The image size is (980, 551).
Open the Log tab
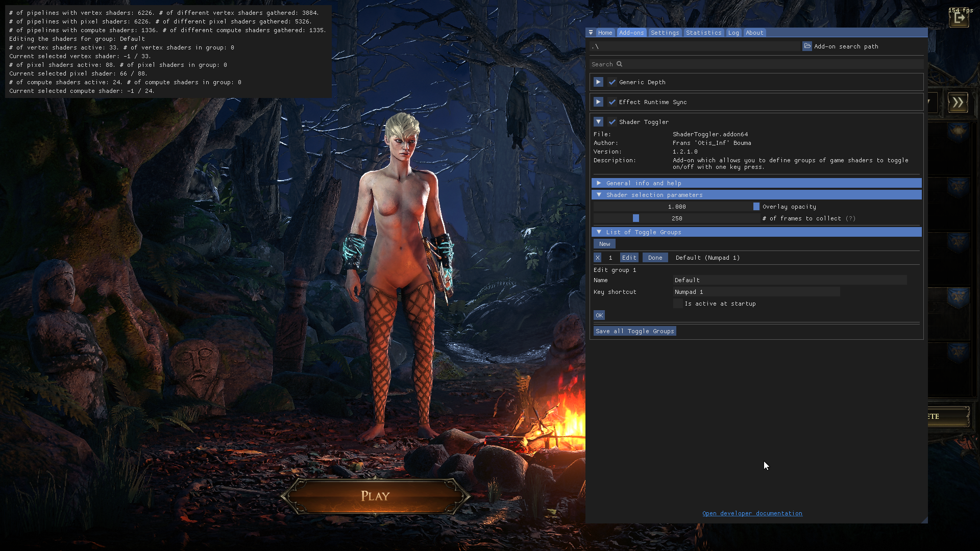pos(733,33)
